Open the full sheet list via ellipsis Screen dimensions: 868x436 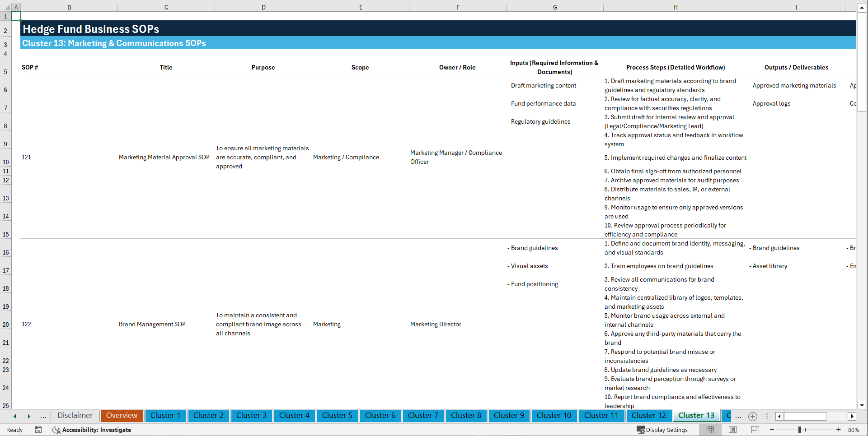[43, 416]
